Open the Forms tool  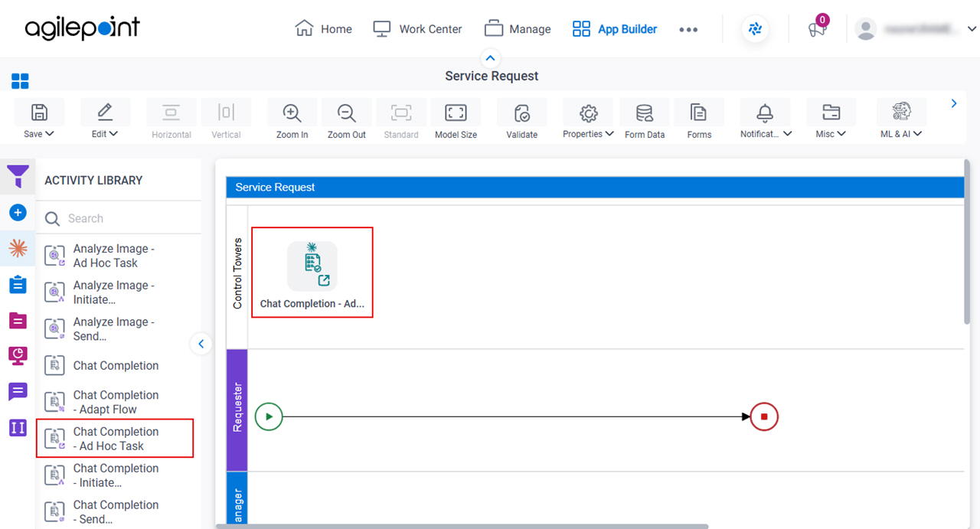tap(699, 119)
